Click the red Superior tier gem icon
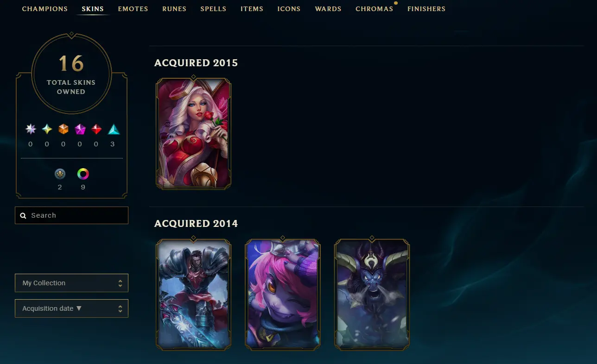This screenshot has width=597, height=364. coord(96,129)
